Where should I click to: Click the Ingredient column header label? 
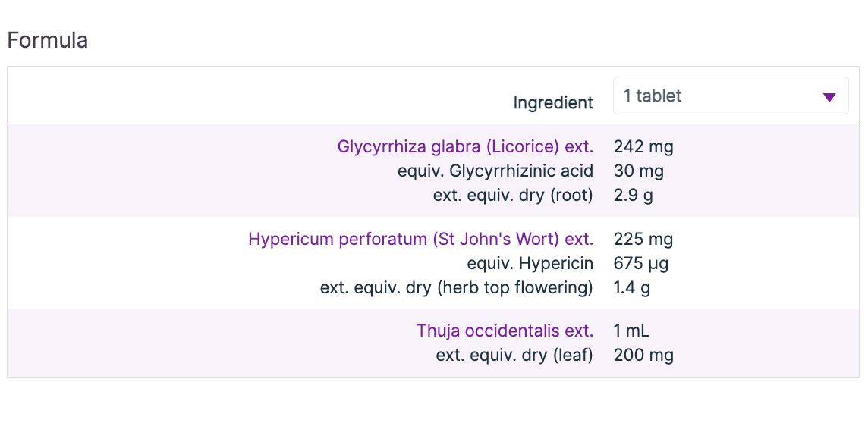553,102
